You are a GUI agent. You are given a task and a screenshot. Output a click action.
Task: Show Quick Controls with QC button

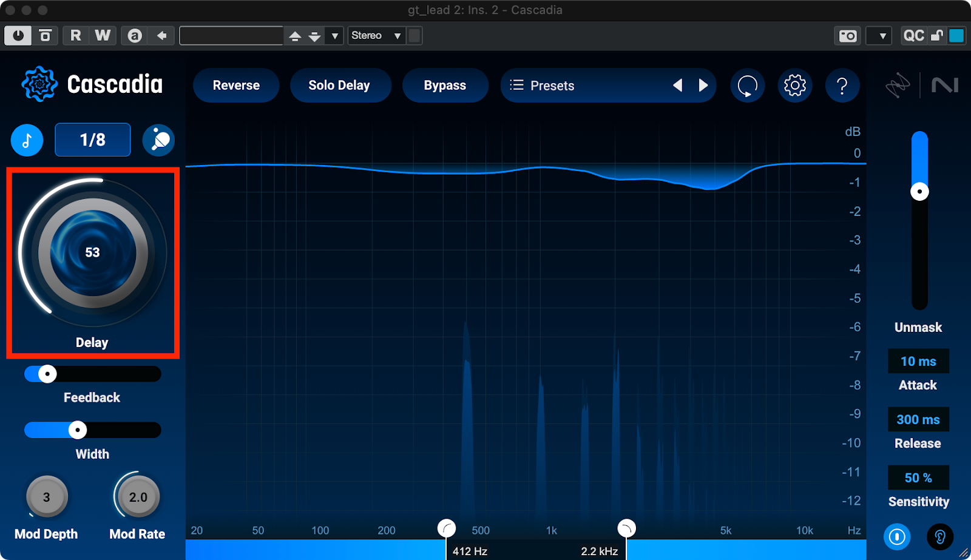coord(913,36)
